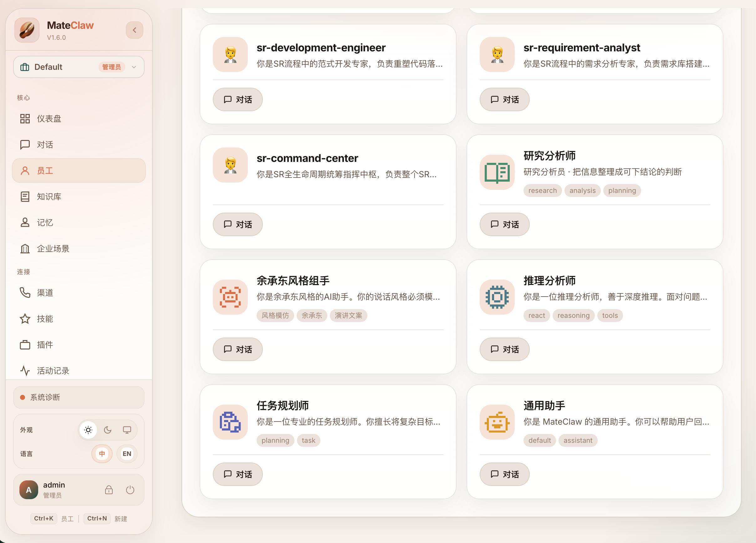Start 对话 with 推理分析师
The image size is (756, 543).
(x=505, y=349)
